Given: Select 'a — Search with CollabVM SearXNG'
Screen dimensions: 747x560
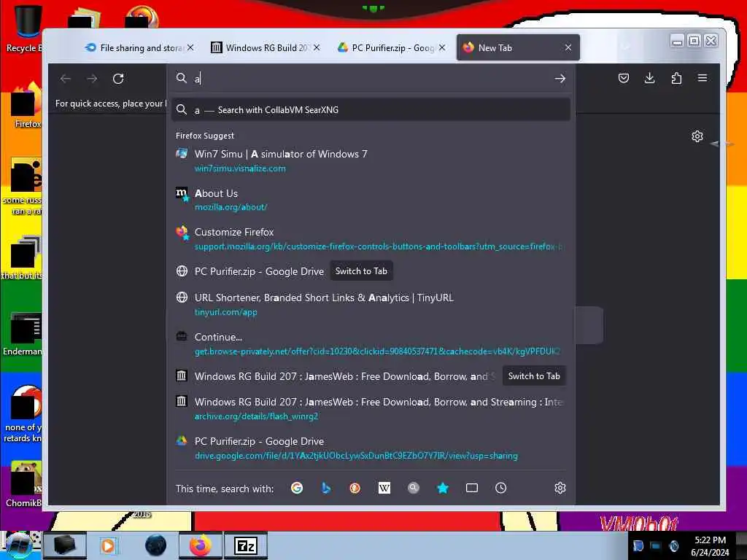Looking at the screenshot, I should pos(371,110).
